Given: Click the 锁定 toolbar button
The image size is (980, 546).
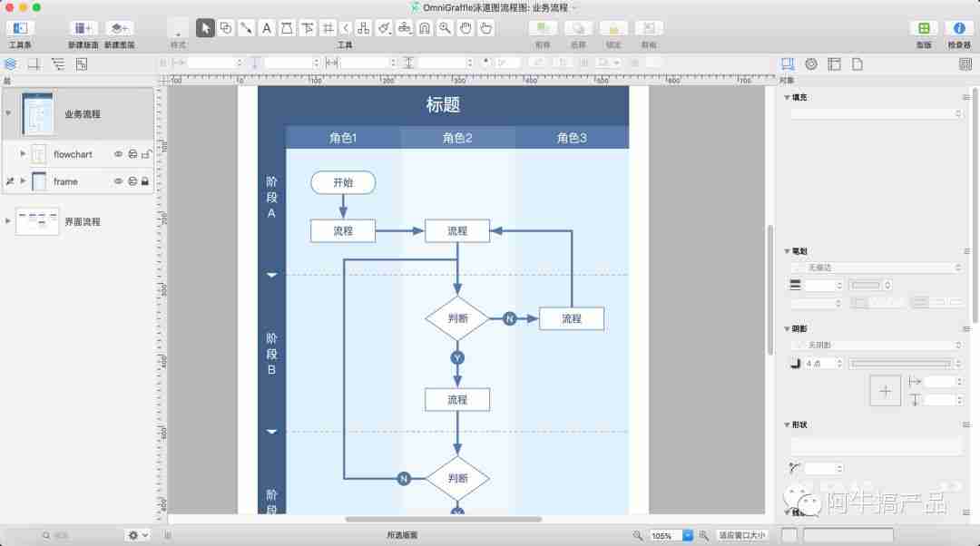Looking at the screenshot, I should coord(613,30).
